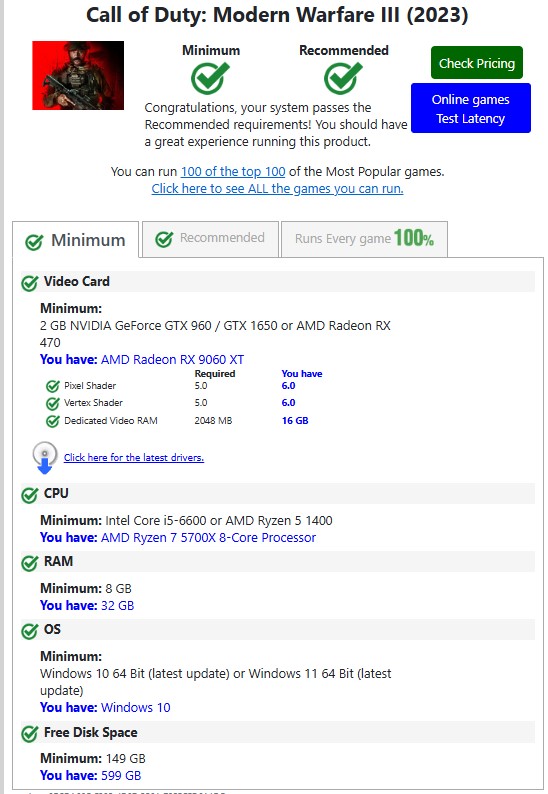
Task: Open 'Click here for the latest drivers' link
Action: 134,457
